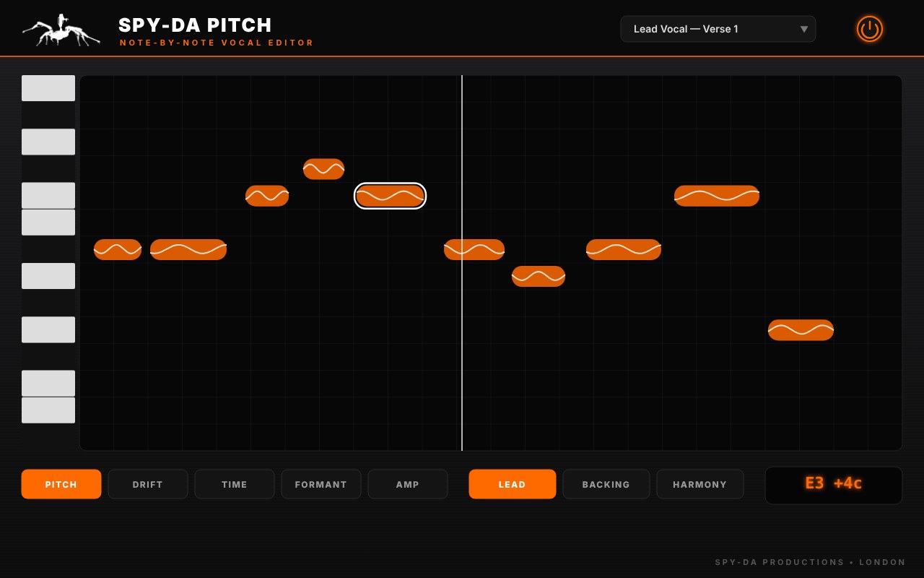Click the power button icon

870,29
